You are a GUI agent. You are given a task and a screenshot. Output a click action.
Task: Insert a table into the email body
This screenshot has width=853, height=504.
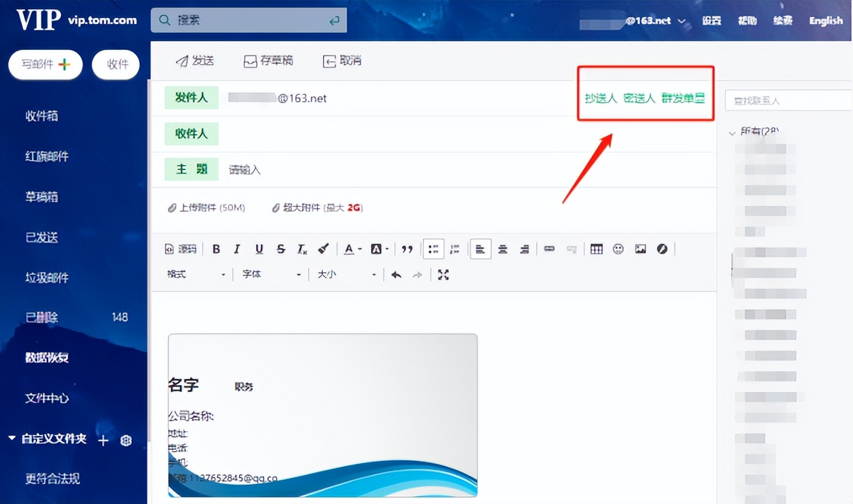point(595,248)
